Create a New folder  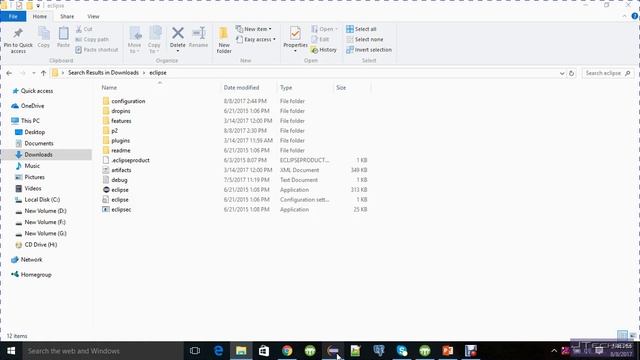point(224,40)
